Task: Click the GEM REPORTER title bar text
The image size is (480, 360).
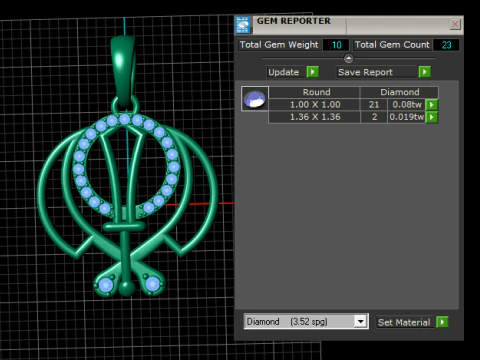Action: (294, 21)
